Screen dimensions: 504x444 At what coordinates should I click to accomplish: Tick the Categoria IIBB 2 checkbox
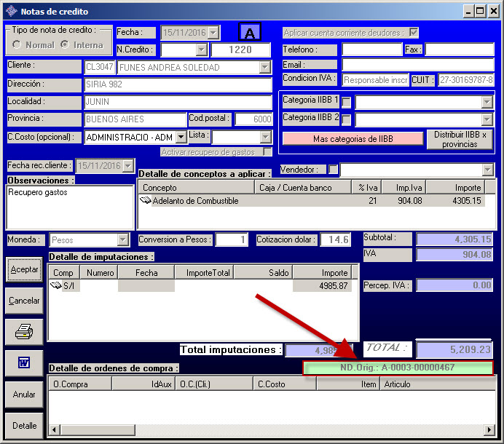point(347,120)
